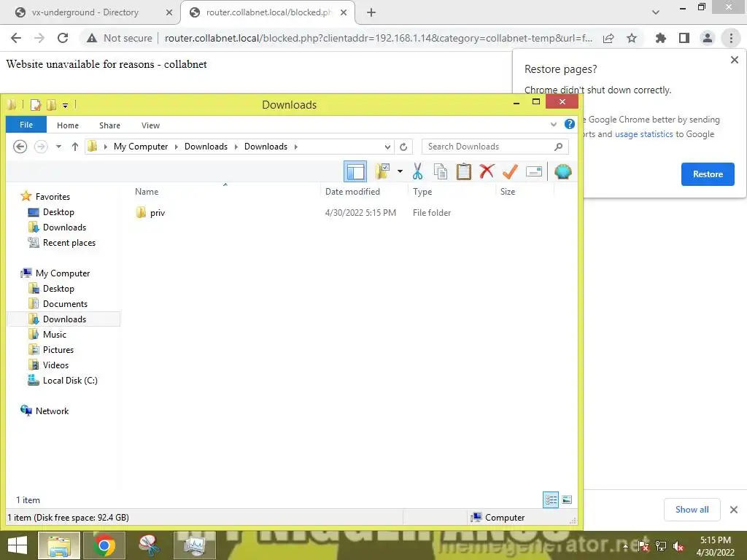Click the search magnifier icon in Explorer
Screen dimensions: 747x560
(558, 147)
